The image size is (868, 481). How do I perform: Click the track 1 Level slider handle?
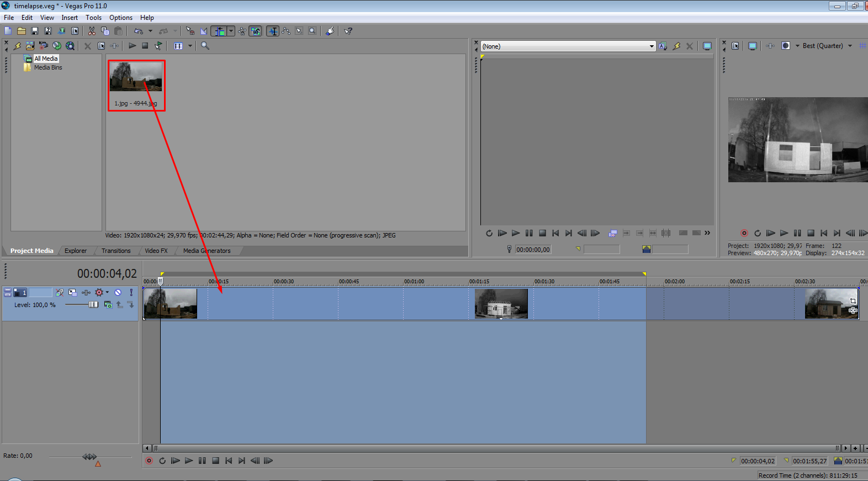coord(93,305)
